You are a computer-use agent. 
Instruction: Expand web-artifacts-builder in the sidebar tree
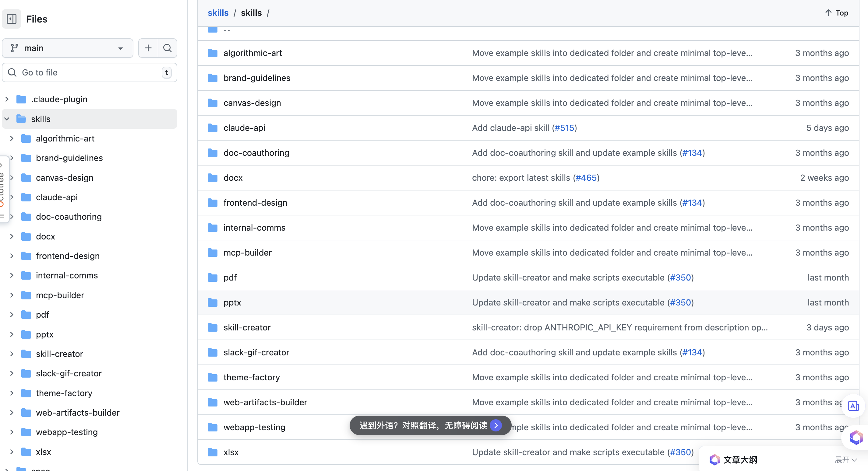[x=12, y=413]
